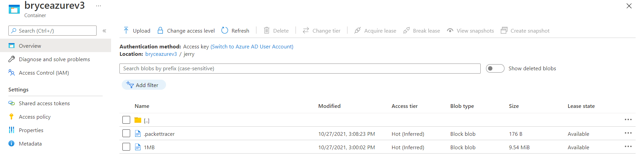Click the Change access level label

191,31
